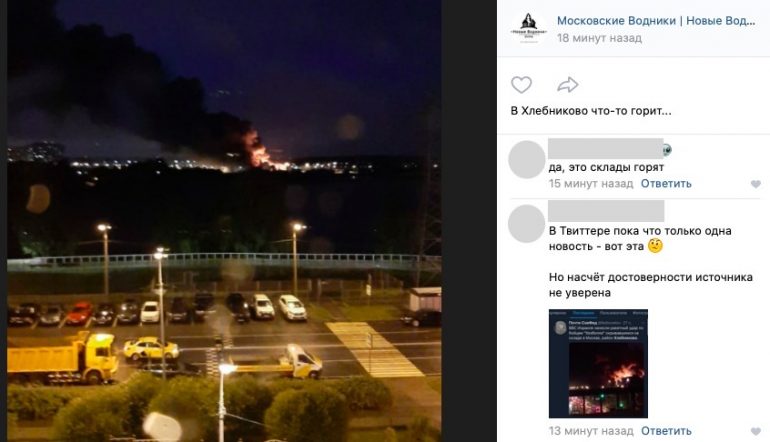Open the first commenter's name
The height and width of the screenshot is (442, 770).
[606, 148]
